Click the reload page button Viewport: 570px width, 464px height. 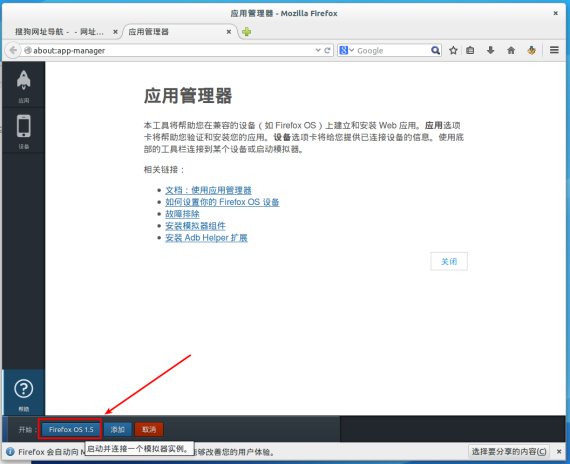pyautogui.click(x=327, y=50)
